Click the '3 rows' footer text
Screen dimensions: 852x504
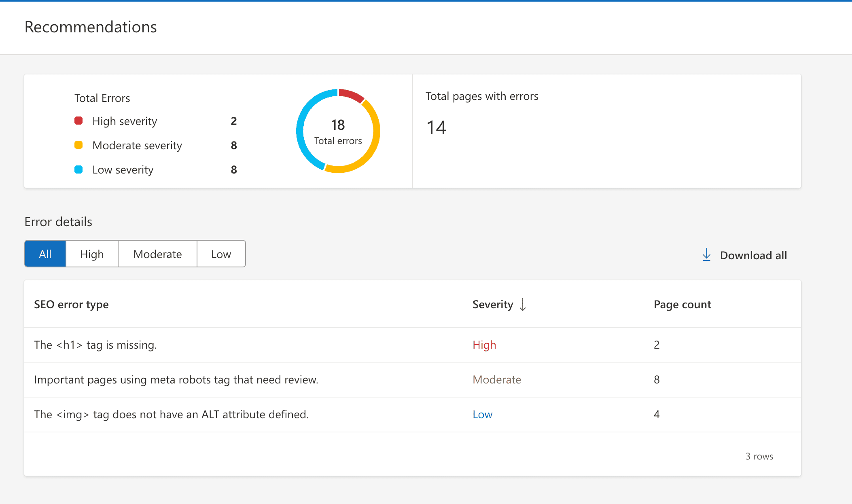click(x=759, y=456)
